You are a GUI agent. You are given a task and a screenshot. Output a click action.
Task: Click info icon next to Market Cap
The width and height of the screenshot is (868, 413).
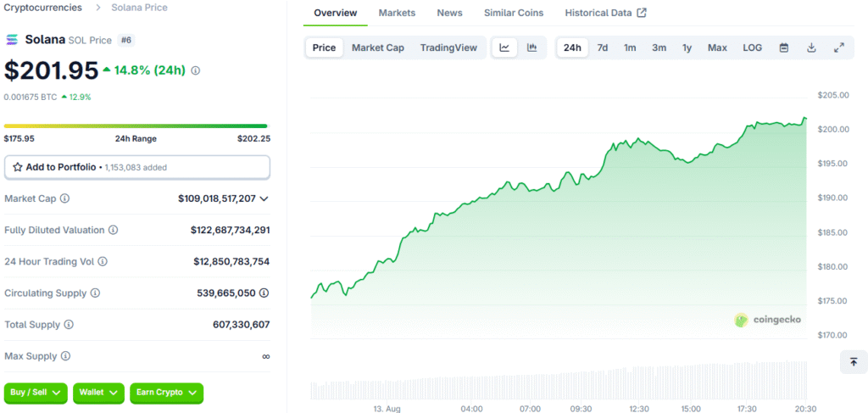coord(64,198)
